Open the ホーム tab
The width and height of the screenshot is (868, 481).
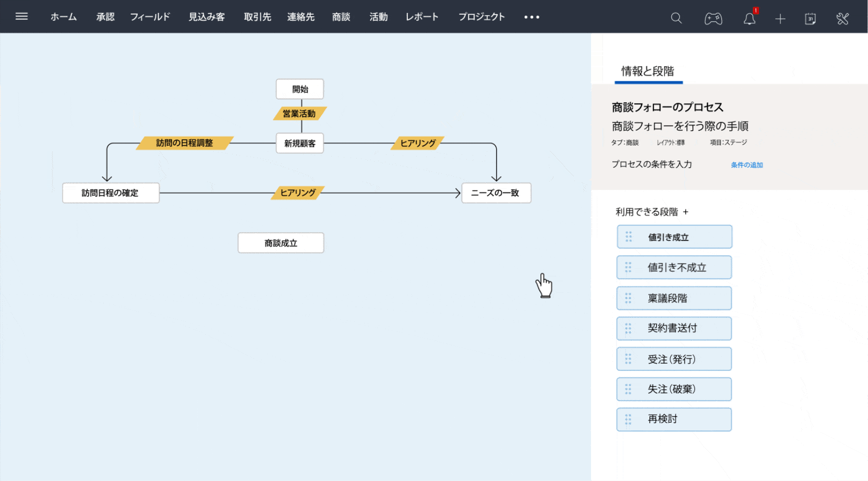click(64, 17)
